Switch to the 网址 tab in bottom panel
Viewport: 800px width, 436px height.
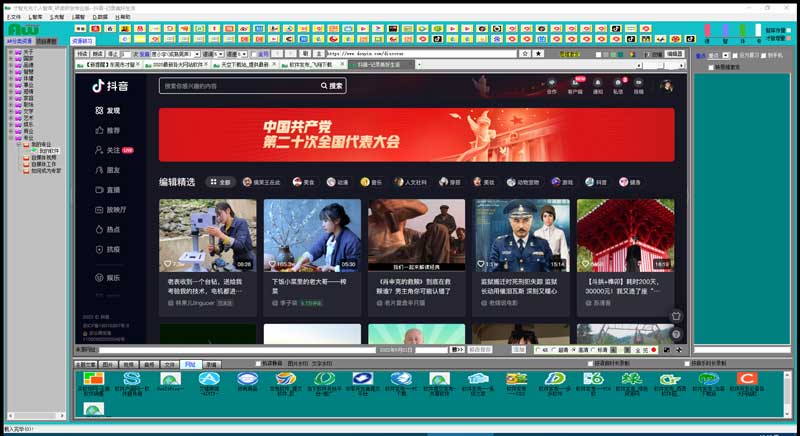point(190,365)
